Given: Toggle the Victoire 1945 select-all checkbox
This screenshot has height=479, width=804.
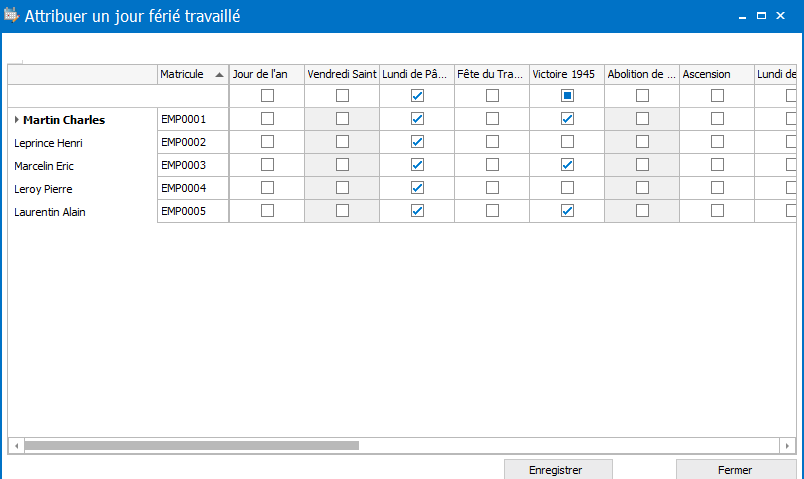Looking at the screenshot, I should [567, 95].
